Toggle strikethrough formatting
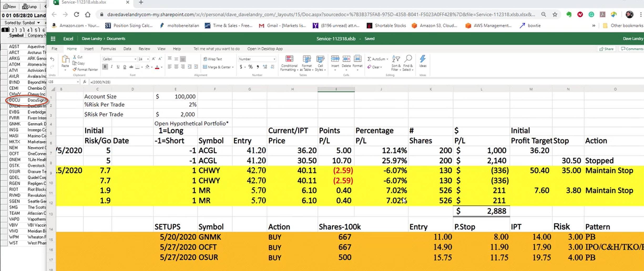644x271 pixels. (131, 67)
